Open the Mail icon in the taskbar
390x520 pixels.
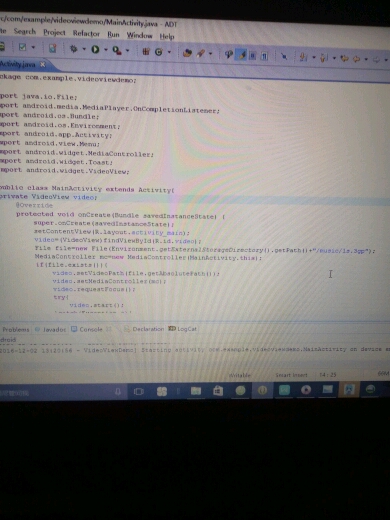coord(327,389)
